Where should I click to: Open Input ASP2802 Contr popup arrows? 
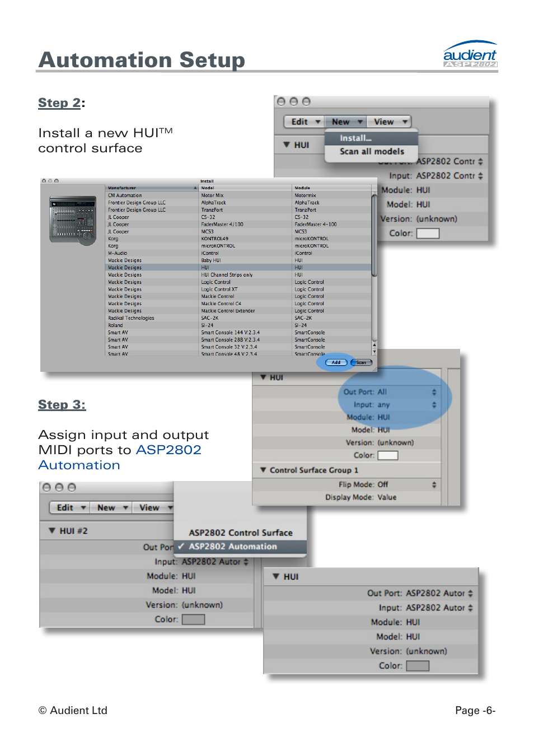(480, 176)
